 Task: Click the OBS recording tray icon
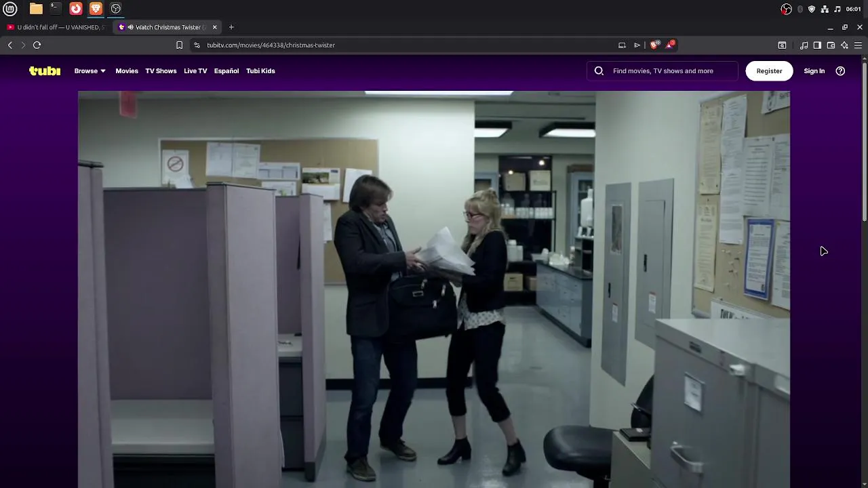click(786, 9)
